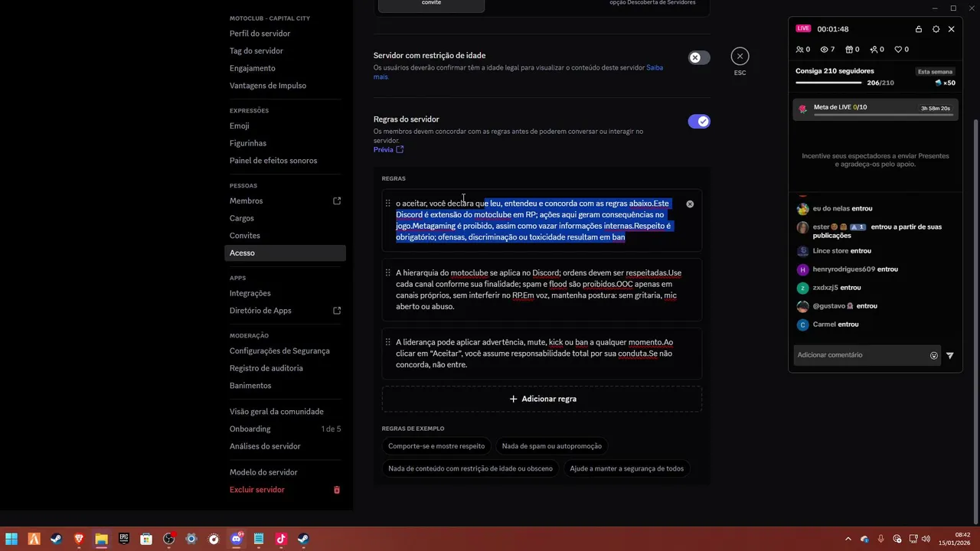Click the external link icon beside Membros
The width and height of the screenshot is (980, 551).
(x=337, y=201)
